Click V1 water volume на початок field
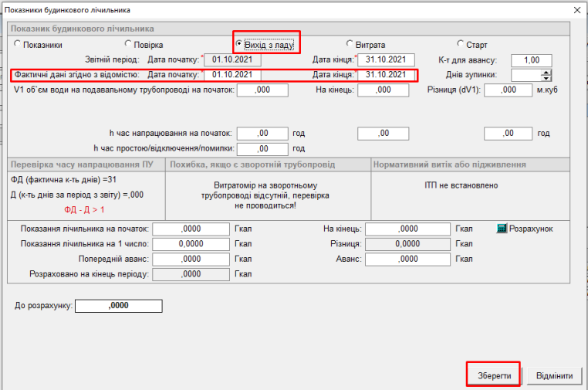Image resolution: width=588 pixels, height=390 pixels. [262, 90]
